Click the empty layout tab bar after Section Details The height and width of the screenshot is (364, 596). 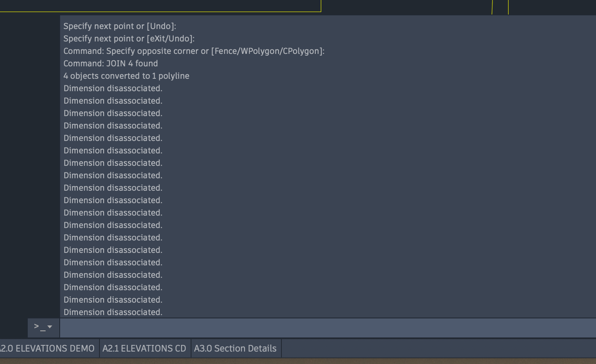439,348
